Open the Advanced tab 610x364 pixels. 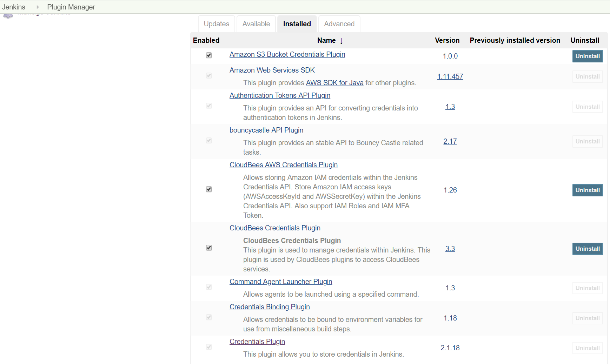coord(339,24)
